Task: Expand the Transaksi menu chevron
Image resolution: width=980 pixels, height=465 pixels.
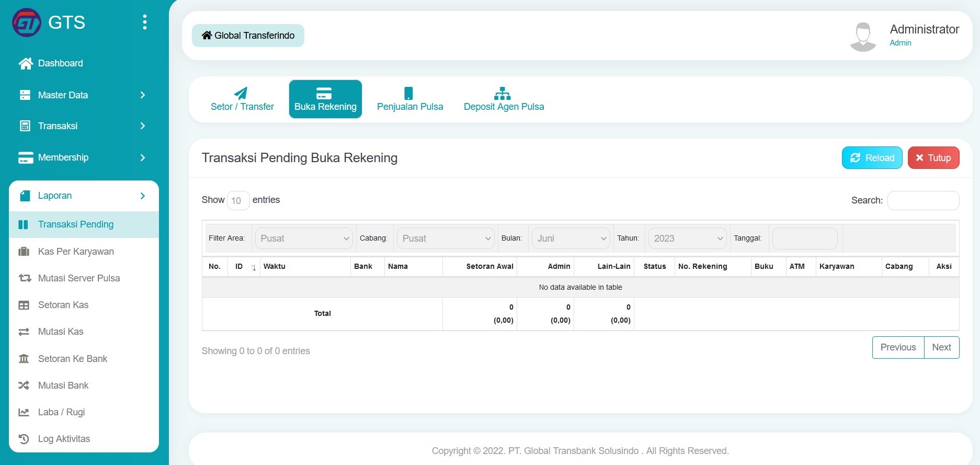Action: click(143, 126)
